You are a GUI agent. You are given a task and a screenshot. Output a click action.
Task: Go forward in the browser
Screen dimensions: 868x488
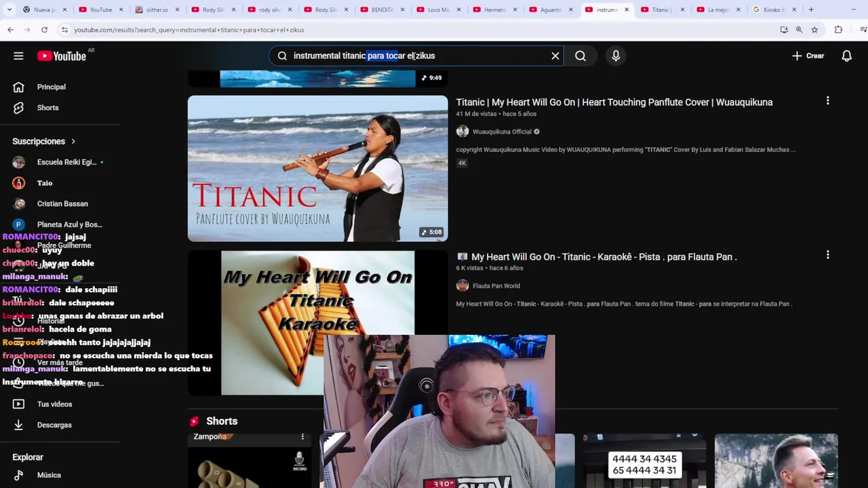pos(27,30)
